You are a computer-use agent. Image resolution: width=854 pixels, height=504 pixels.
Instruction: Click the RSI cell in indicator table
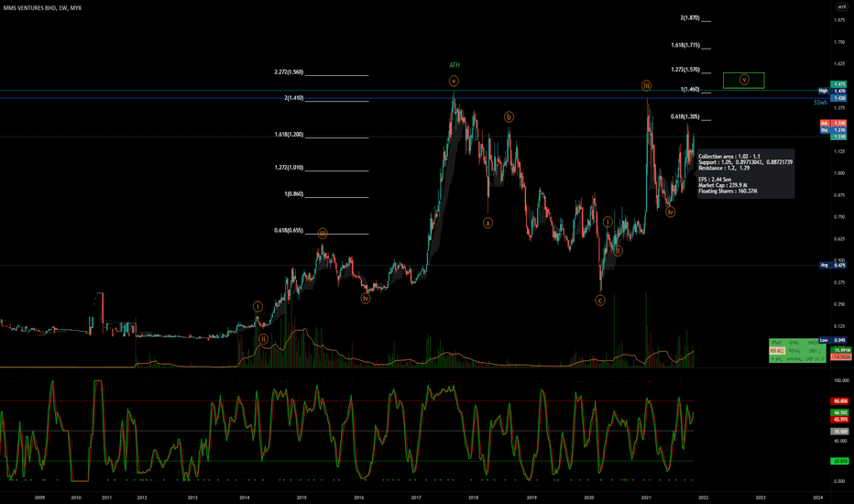click(777, 350)
